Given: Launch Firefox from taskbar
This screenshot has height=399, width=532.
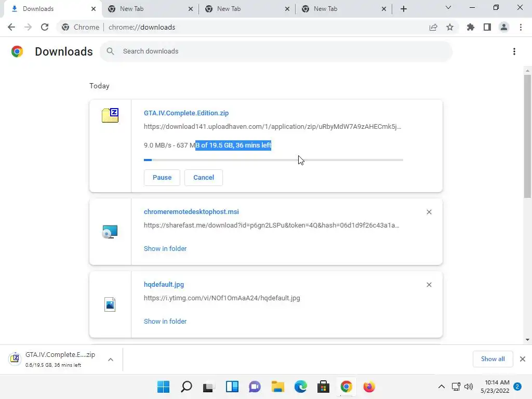Looking at the screenshot, I should pyautogui.click(x=369, y=387).
